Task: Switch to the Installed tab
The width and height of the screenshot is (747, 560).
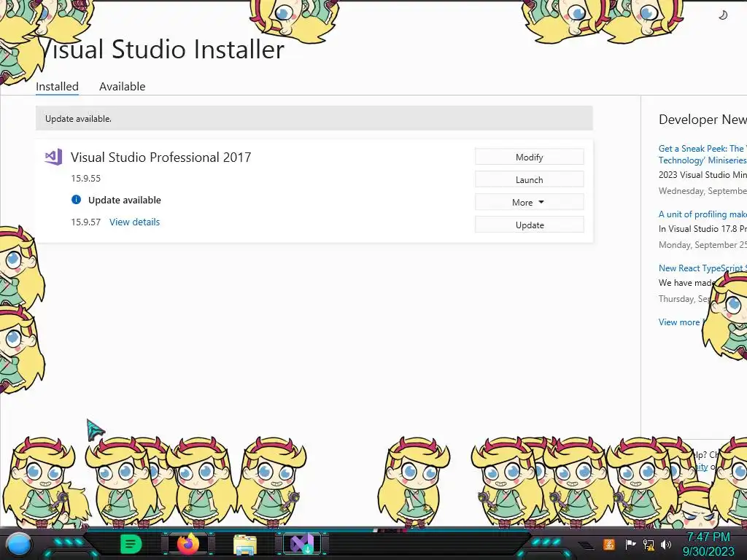Action: pos(57,87)
